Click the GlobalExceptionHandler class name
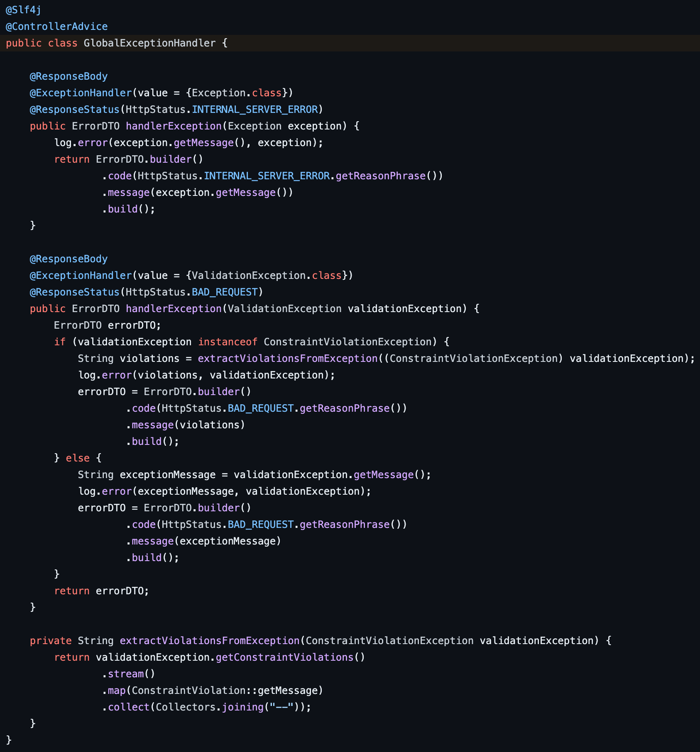The width and height of the screenshot is (700, 752). 149,43
